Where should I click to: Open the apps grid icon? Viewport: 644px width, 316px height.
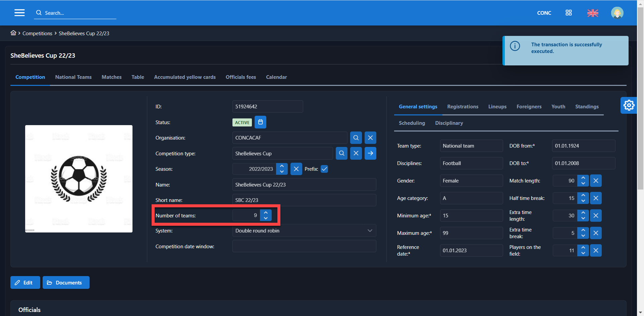[x=569, y=13]
